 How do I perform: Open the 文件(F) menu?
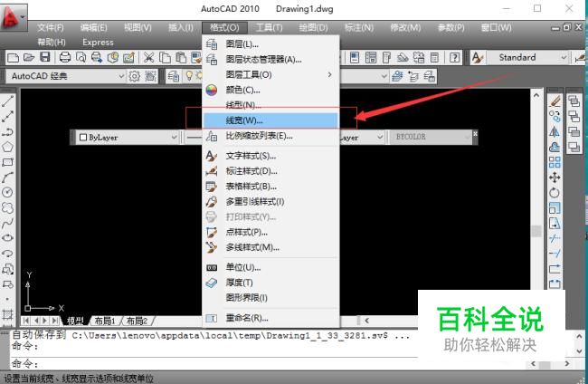coord(51,28)
